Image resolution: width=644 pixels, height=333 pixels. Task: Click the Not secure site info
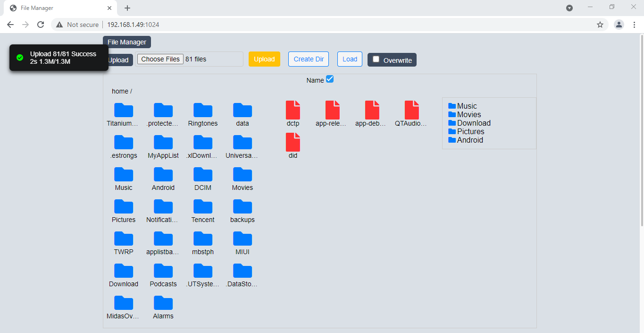tap(78, 25)
